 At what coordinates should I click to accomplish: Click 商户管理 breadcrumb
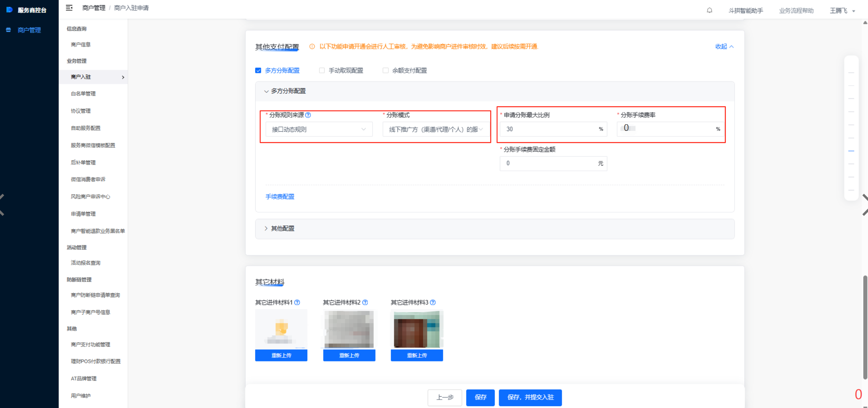coord(94,8)
